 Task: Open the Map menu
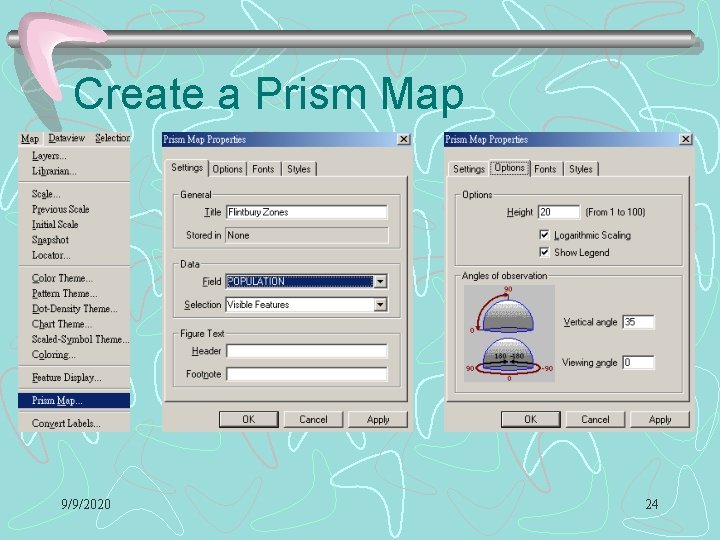[30, 139]
